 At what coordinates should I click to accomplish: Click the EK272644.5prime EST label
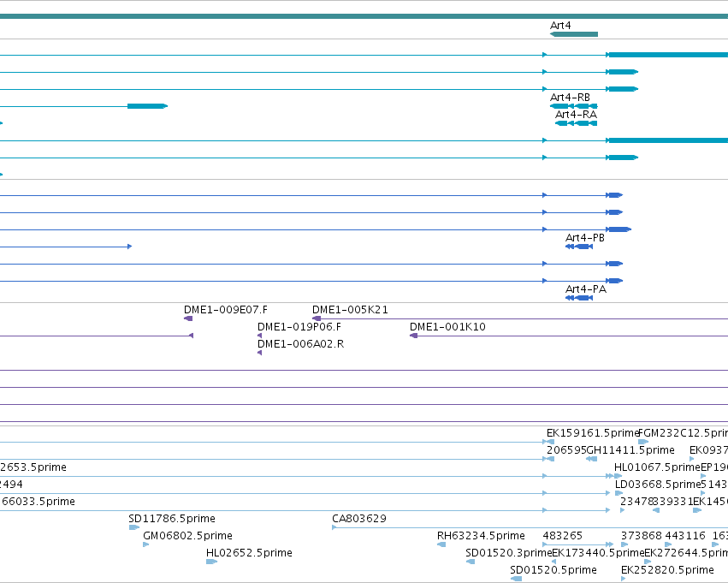(686, 553)
